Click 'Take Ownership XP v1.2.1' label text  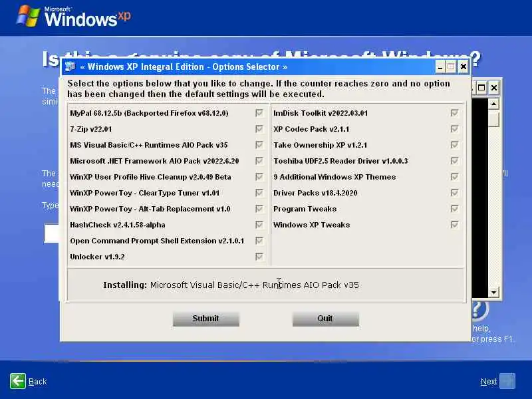click(x=321, y=145)
